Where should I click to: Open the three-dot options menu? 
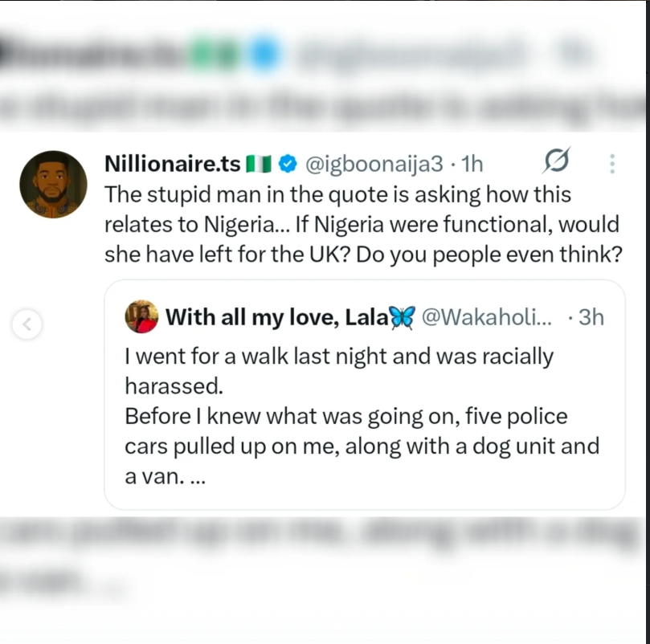611,163
